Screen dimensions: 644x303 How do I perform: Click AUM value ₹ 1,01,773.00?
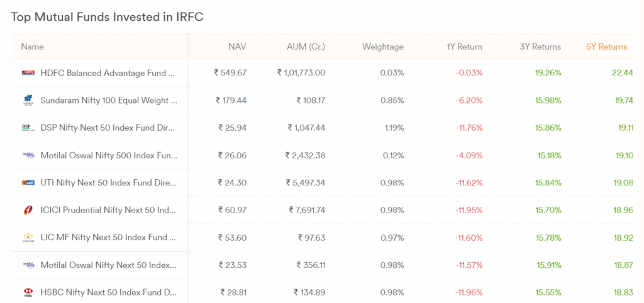tap(301, 73)
